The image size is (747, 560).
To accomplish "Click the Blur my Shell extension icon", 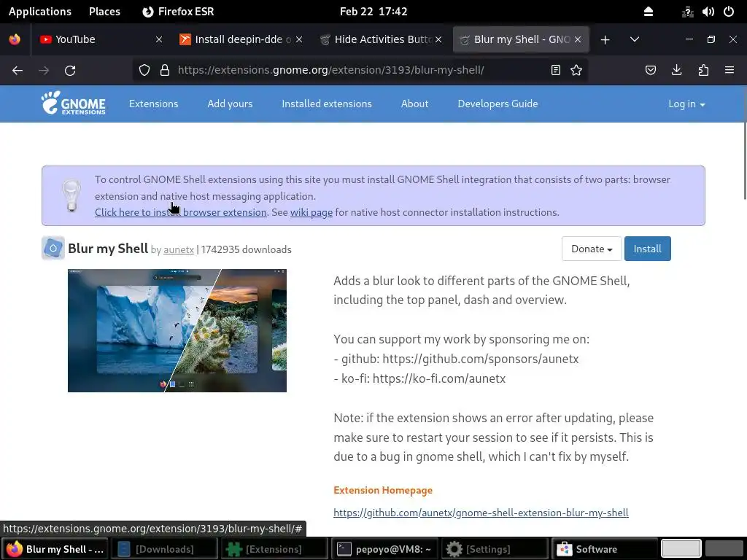I will tap(53, 248).
